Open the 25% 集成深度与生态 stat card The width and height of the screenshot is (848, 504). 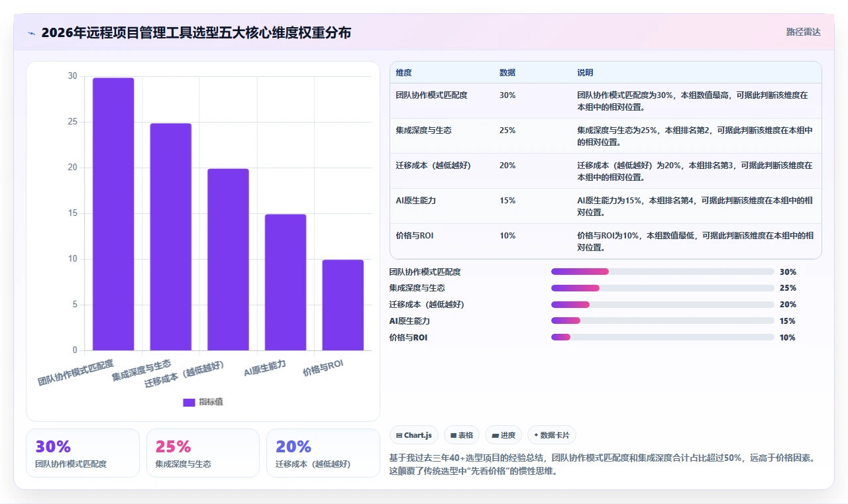[x=203, y=453]
